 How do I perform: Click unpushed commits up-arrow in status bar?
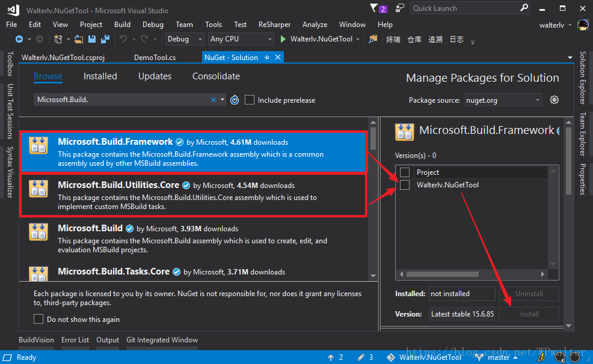click(331, 357)
